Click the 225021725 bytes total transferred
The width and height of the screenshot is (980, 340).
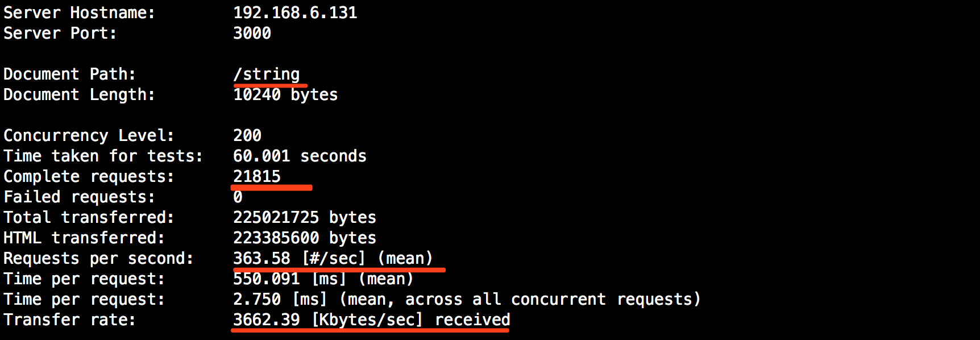[305, 217]
